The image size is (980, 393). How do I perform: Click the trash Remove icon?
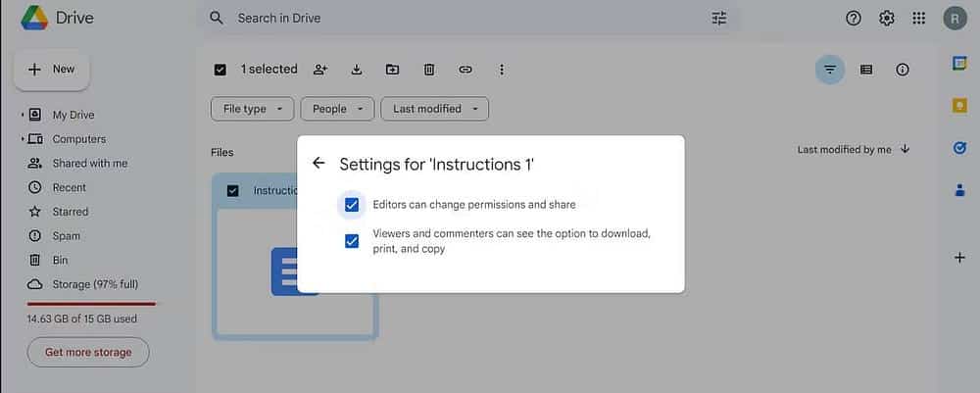click(429, 70)
